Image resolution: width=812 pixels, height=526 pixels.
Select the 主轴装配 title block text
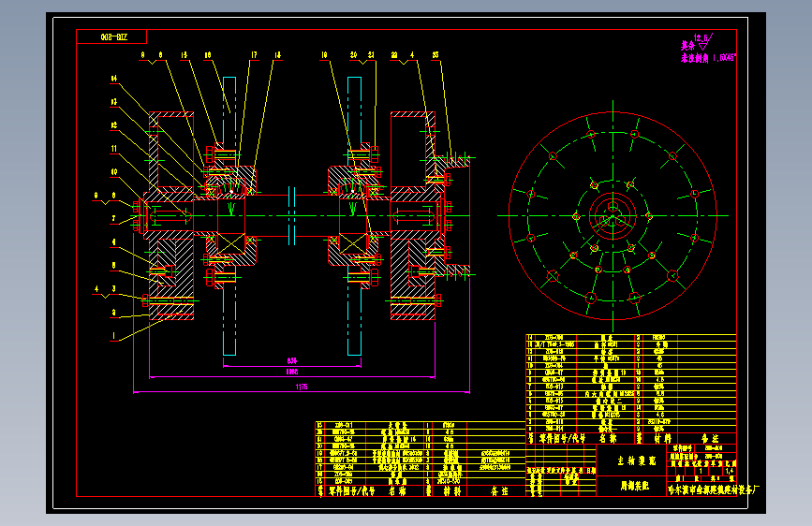(x=637, y=460)
